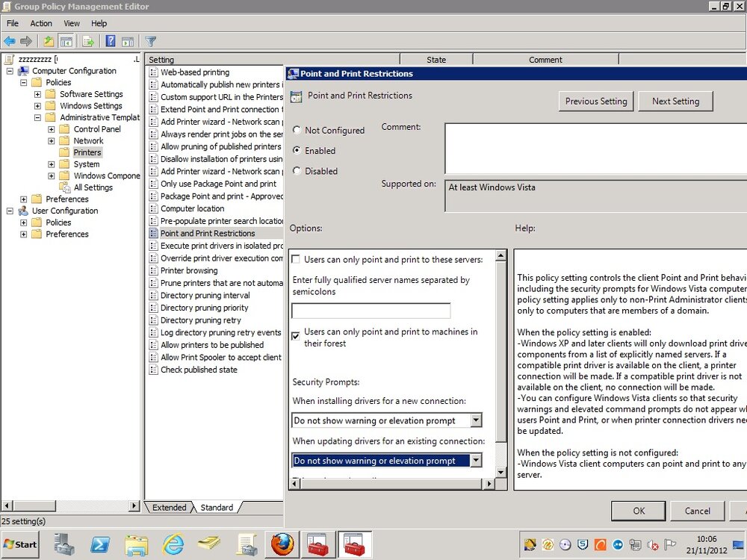Launch Internet Explorer from the taskbar

click(x=173, y=544)
